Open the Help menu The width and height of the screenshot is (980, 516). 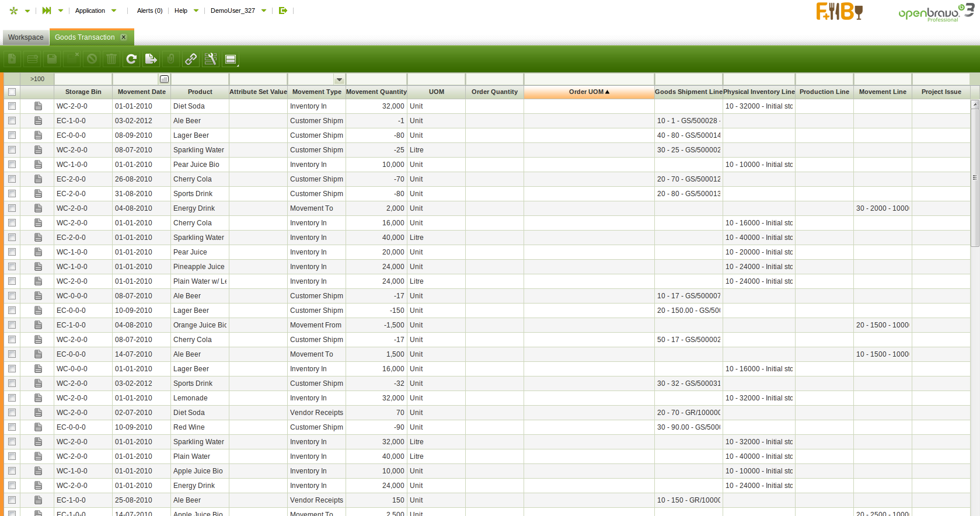click(x=186, y=11)
